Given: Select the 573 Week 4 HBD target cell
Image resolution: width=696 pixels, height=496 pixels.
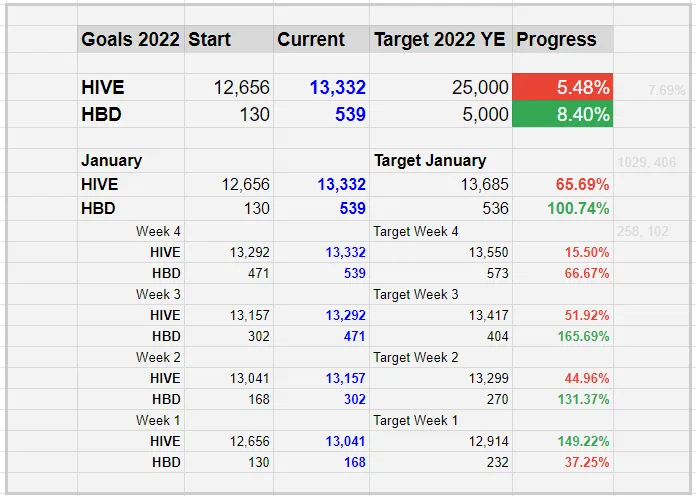Looking at the screenshot, I should pyautogui.click(x=441, y=273).
